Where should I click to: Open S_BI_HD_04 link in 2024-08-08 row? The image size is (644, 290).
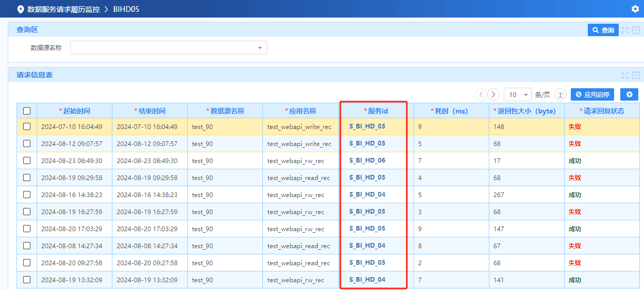(367, 246)
